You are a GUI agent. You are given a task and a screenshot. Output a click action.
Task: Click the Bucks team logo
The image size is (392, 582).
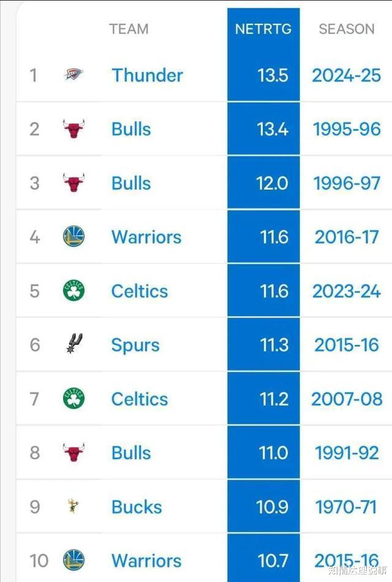pyautogui.click(x=73, y=506)
